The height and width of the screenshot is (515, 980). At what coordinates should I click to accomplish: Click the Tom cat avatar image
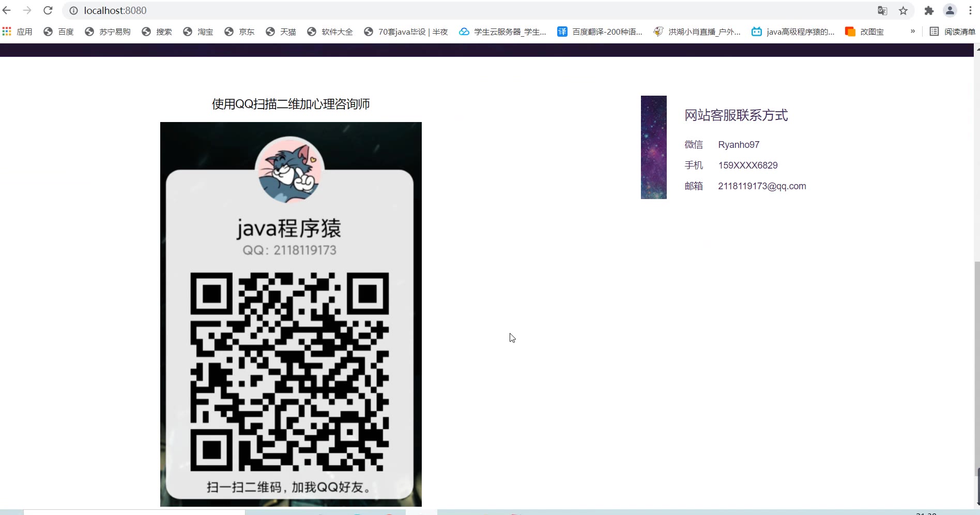tap(289, 170)
